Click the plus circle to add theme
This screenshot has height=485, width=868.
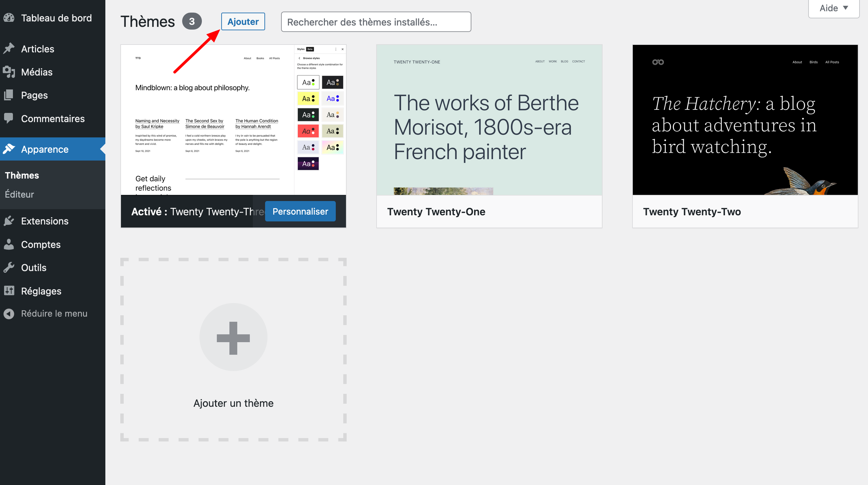click(x=233, y=337)
